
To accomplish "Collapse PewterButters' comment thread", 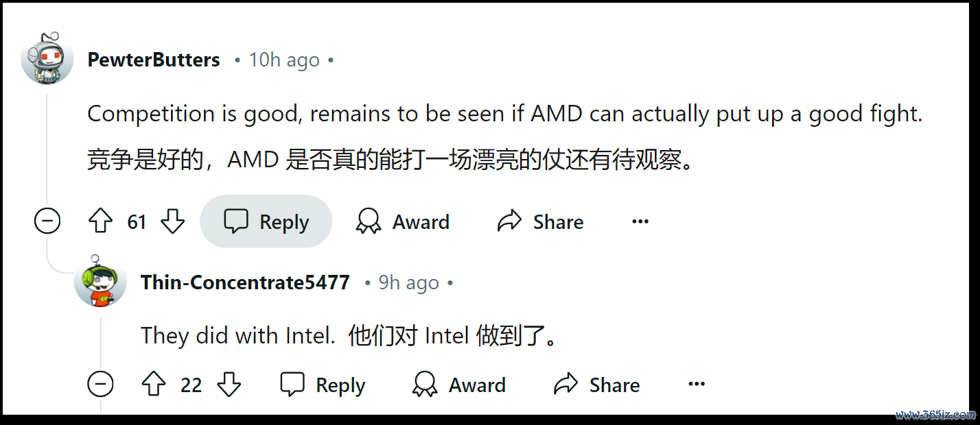I will pos(47,221).
